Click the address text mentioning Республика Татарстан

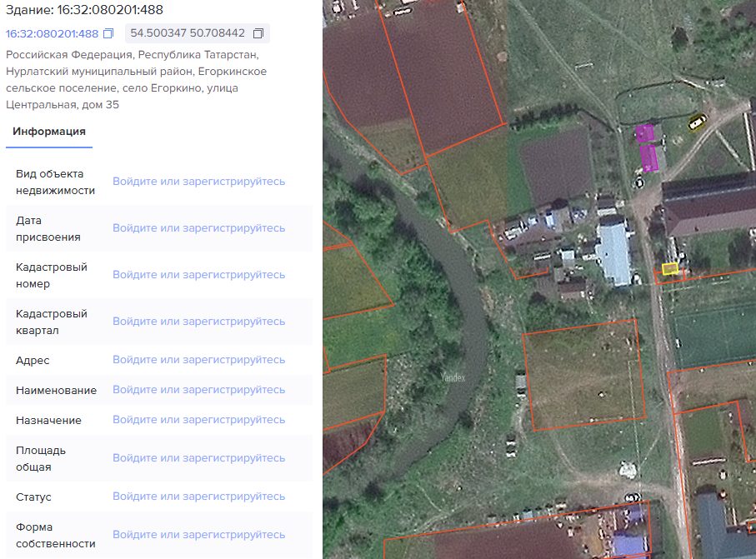coord(136,79)
